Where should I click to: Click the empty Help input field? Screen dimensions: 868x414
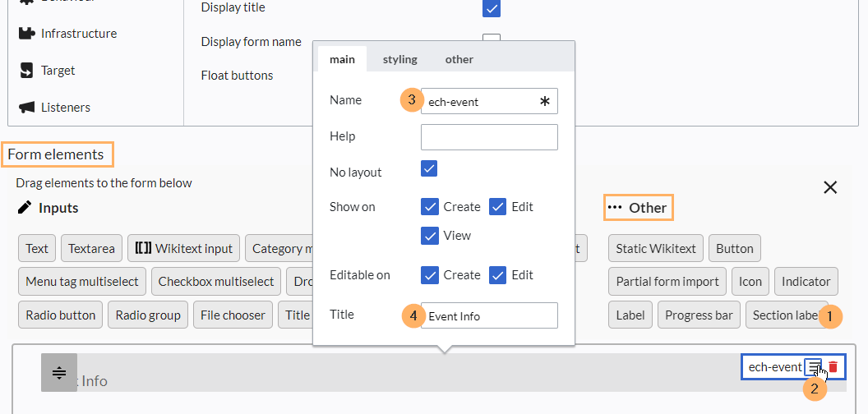coord(489,136)
